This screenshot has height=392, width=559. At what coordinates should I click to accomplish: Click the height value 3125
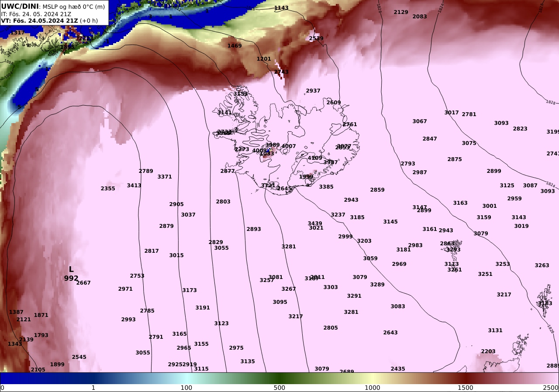(507, 186)
